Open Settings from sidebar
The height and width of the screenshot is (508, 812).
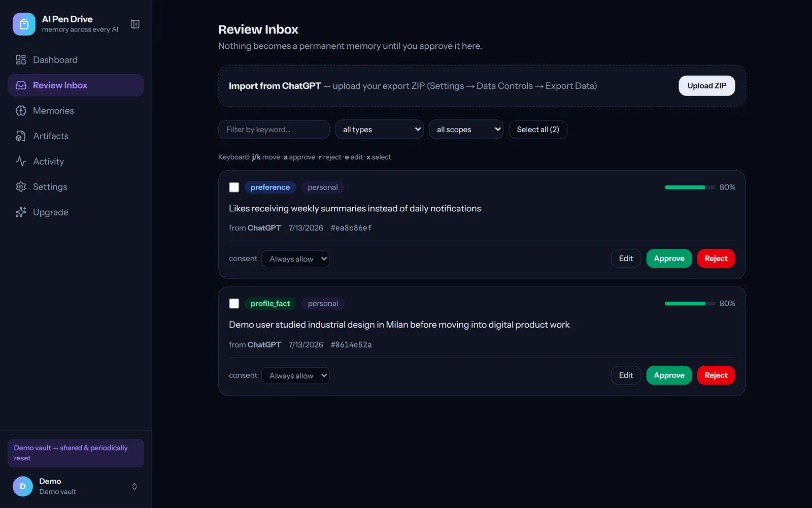pyautogui.click(x=76, y=187)
